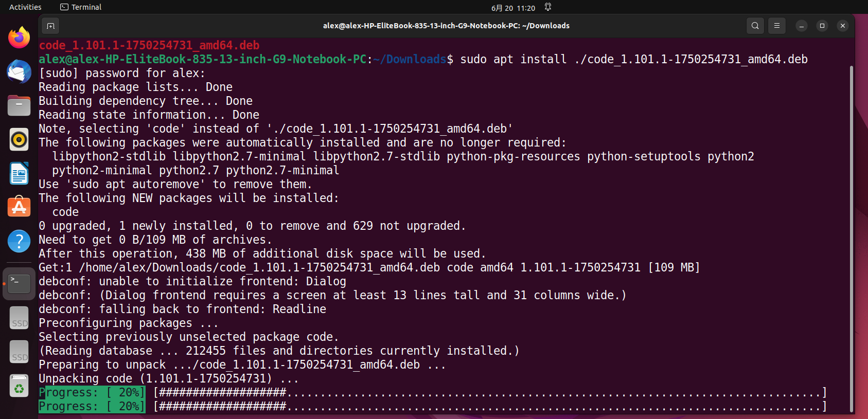
Task: Open the Activities overview
Action: point(25,7)
